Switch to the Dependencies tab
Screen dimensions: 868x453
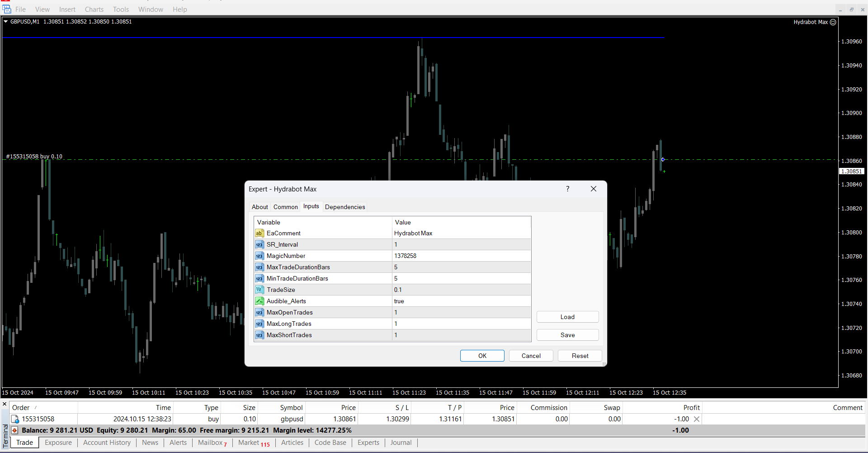pos(344,207)
